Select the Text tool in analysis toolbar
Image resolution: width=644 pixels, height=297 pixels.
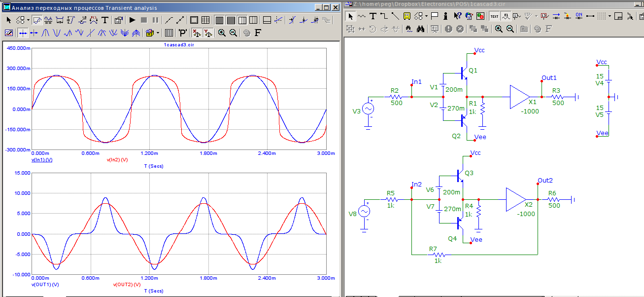point(105,20)
